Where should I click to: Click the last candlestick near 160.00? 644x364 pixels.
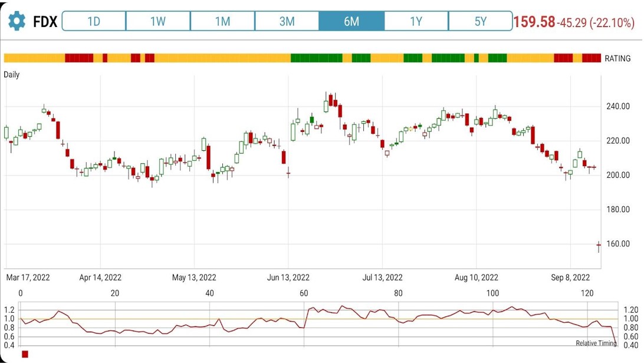pos(599,246)
